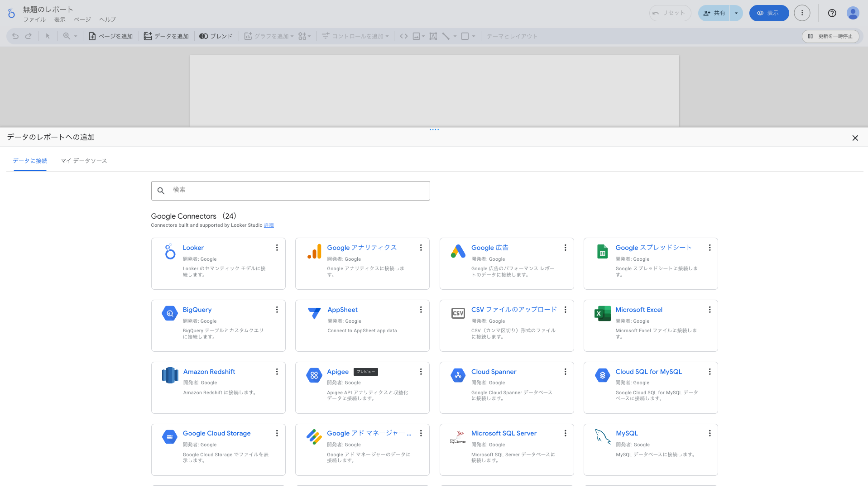Open the ヘルプ menu
868x488 pixels.
click(x=107, y=19)
